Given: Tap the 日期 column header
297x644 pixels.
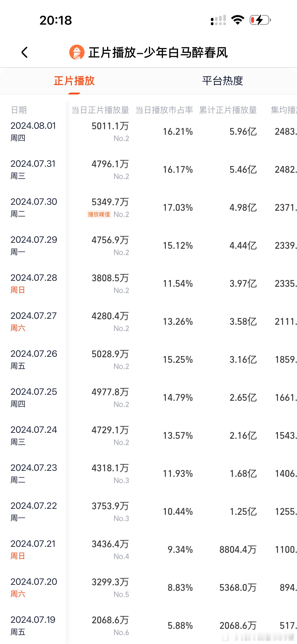Looking at the screenshot, I should tap(19, 110).
